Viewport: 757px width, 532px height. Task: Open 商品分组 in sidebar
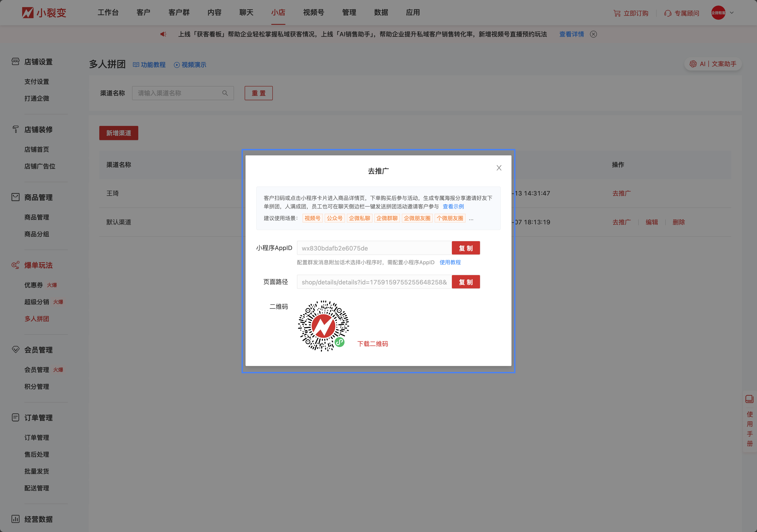click(37, 234)
